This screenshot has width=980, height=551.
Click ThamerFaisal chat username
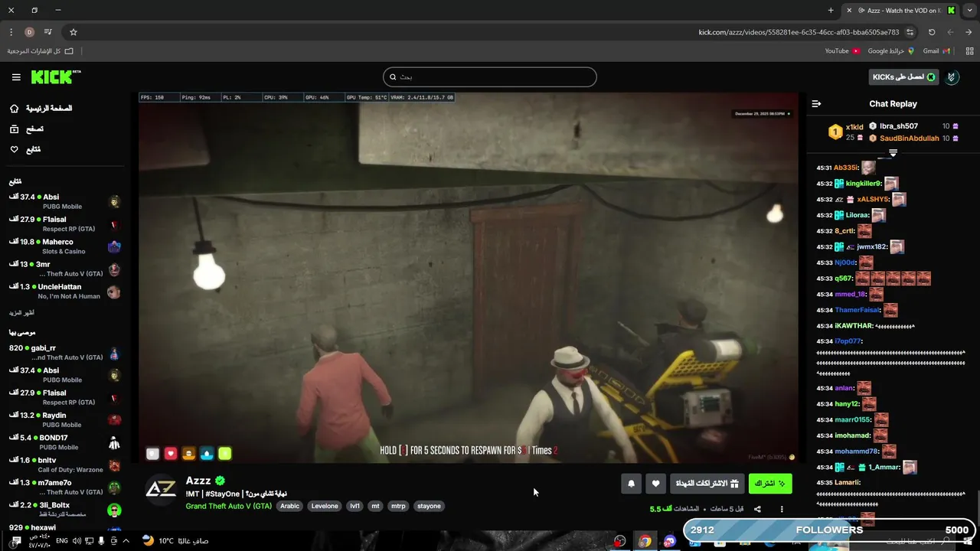tap(857, 310)
